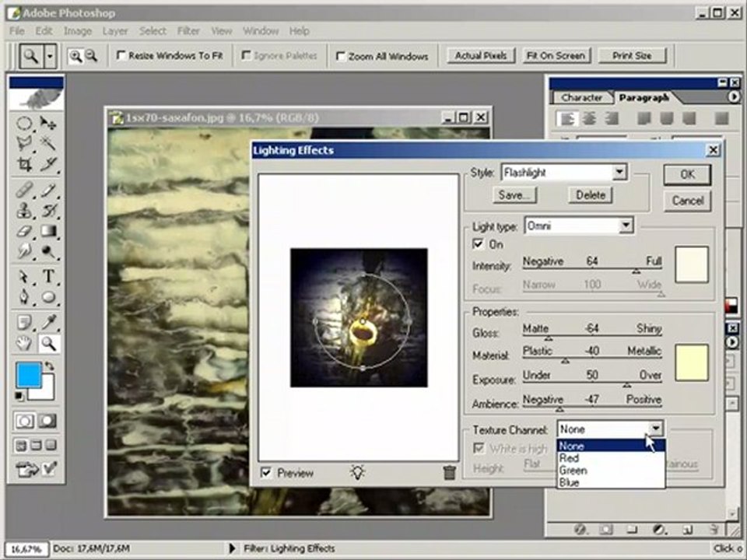Switch to Quick Mask Mode
Viewport: 747px width, 560px height.
(x=47, y=421)
